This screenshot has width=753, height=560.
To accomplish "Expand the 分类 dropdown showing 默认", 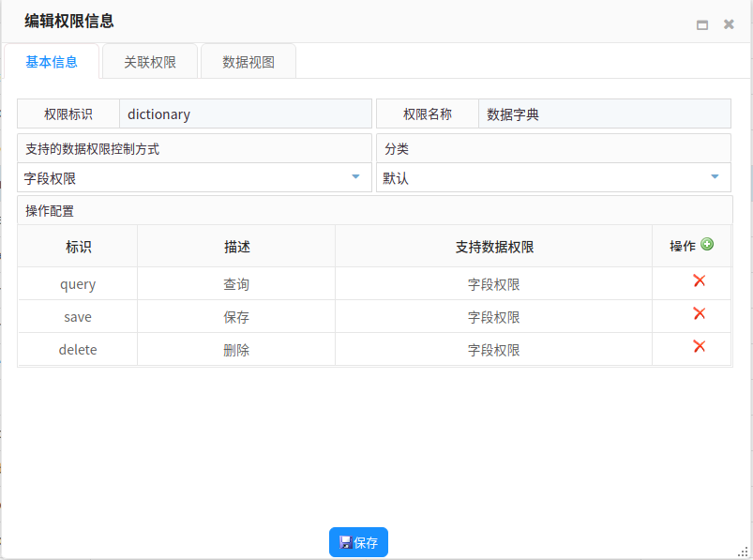I will click(x=715, y=176).
